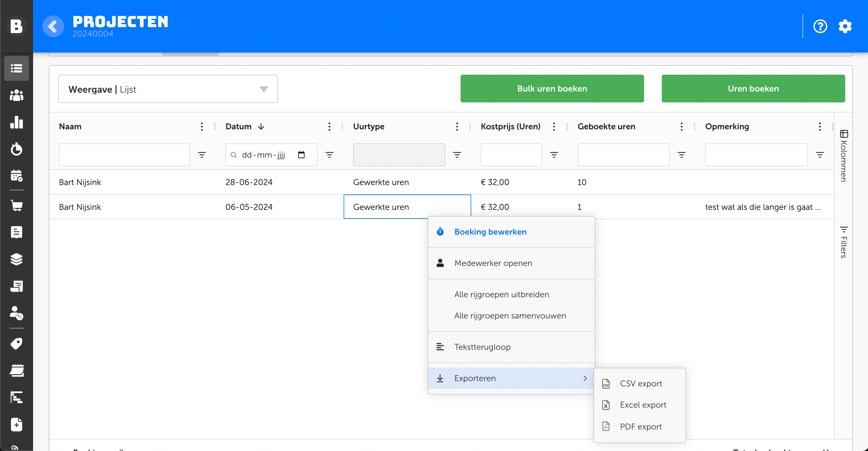Open the Geboekte uren column menu
The width and height of the screenshot is (868, 451).
(682, 127)
